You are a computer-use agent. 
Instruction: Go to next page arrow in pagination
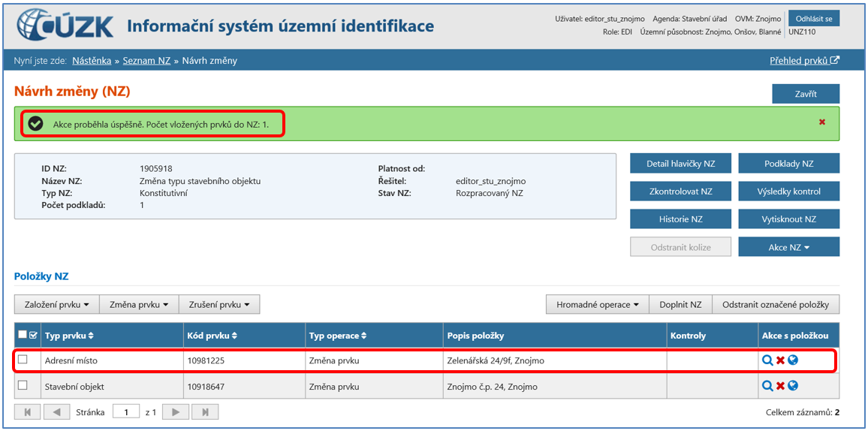(176, 411)
